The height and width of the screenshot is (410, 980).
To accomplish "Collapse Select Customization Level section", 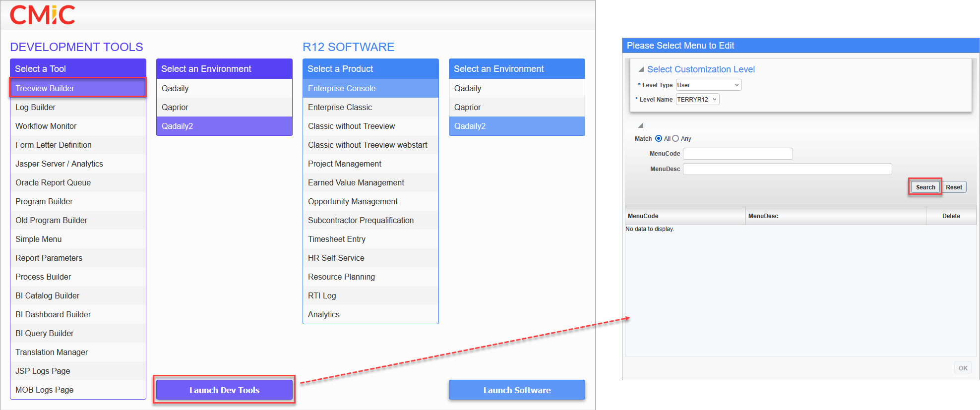I will coord(641,69).
